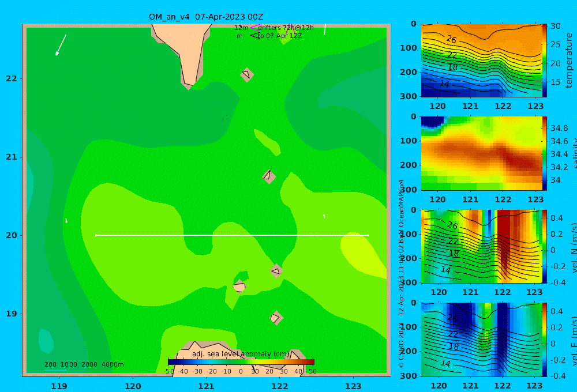Click the '34.8' tick on salinity colorbar
Image resolution: width=577 pixels, height=392 pixels.
(x=559, y=128)
